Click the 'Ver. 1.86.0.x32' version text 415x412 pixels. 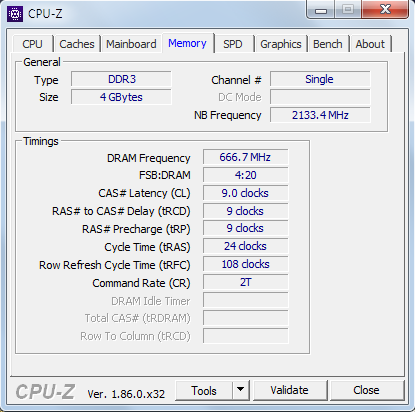[x=126, y=394]
